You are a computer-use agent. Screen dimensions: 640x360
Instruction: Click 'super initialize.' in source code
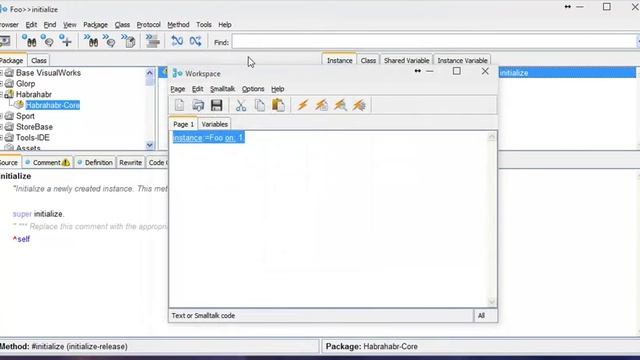click(38, 214)
